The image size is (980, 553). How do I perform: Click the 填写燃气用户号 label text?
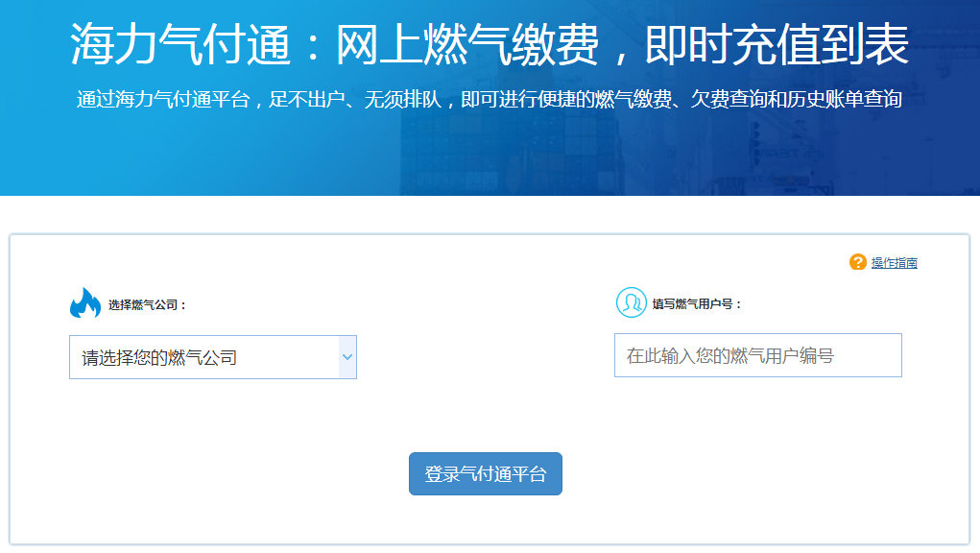697,304
